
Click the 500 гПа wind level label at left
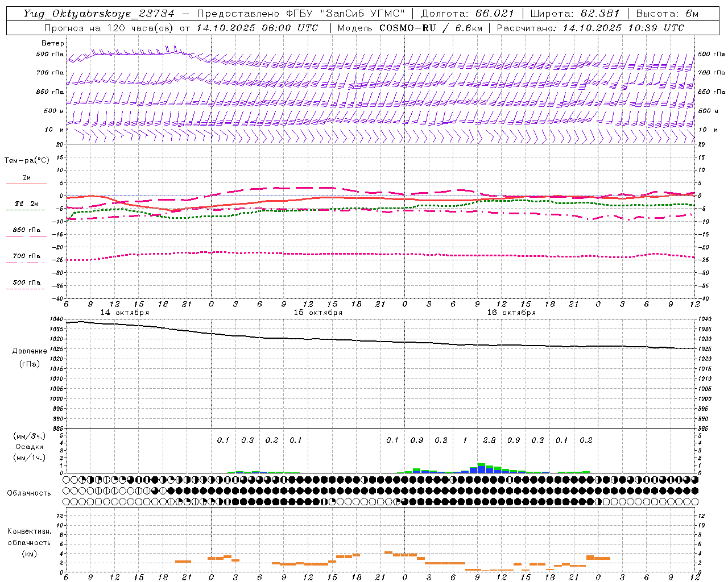pyautogui.click(x=50, y=55)
